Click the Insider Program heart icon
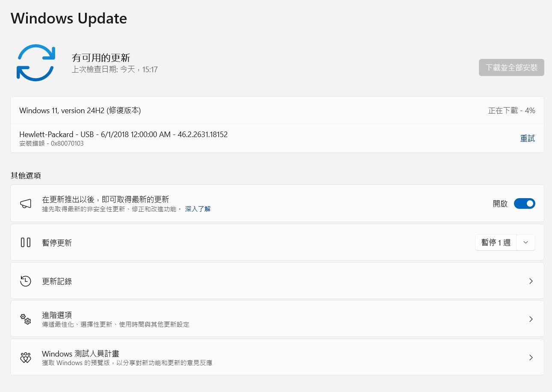 [26, 357]
